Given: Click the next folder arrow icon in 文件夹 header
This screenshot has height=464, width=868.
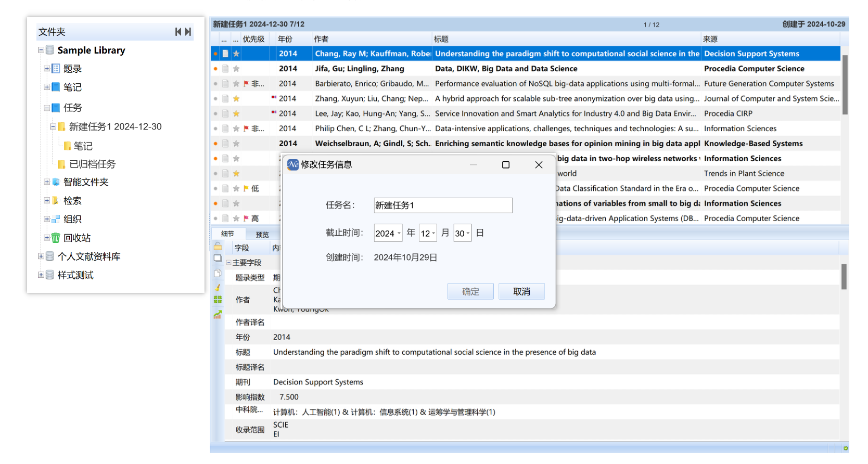Looking at the screenshot, I should [x=188, y=32].
